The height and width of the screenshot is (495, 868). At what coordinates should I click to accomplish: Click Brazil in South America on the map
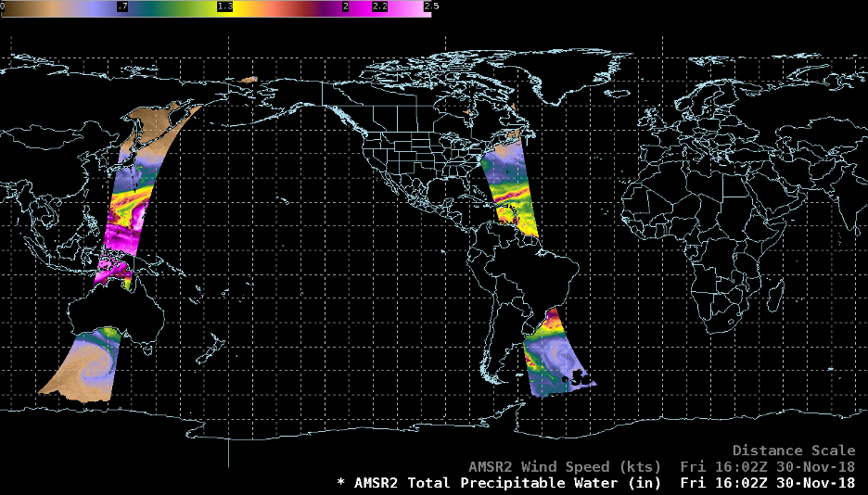[x=529, y=278]
